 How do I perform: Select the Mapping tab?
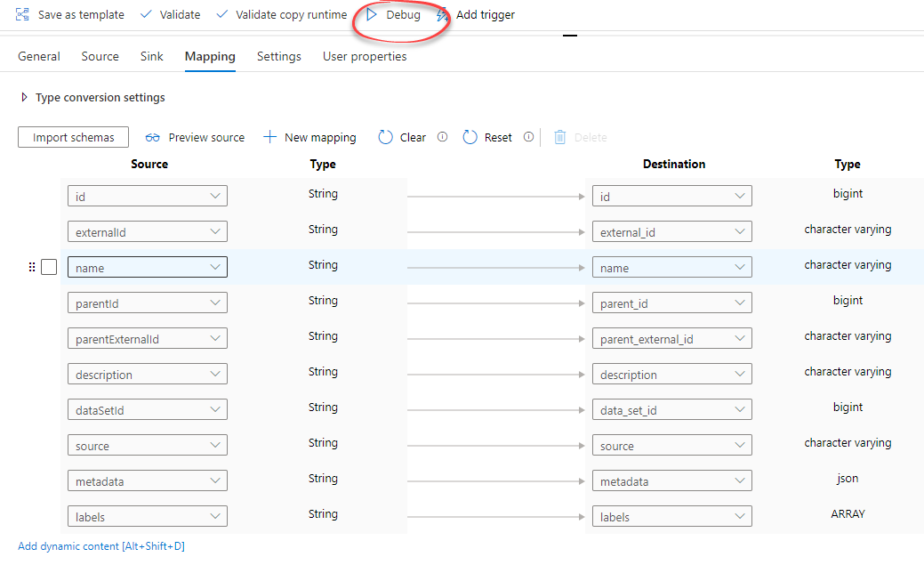click(x=210, y=57)
